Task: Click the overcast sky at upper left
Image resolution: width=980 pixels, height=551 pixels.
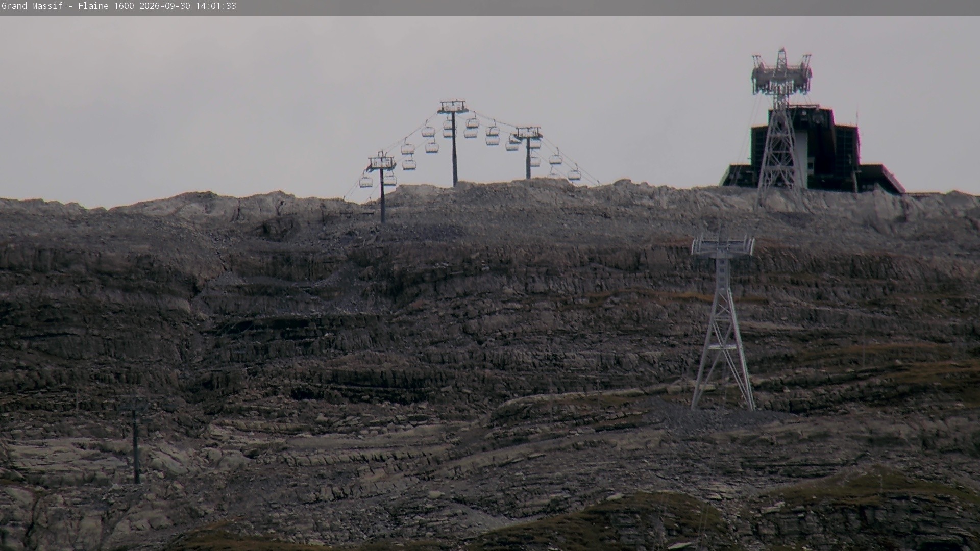Action: [153, 92]
